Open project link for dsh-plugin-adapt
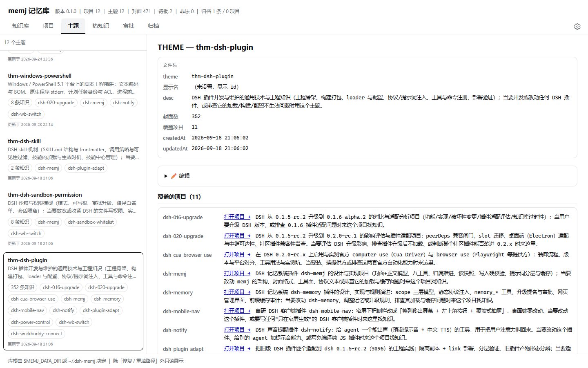Image resolution: width=588 pixels, height=368 pixels. [237, 348]
